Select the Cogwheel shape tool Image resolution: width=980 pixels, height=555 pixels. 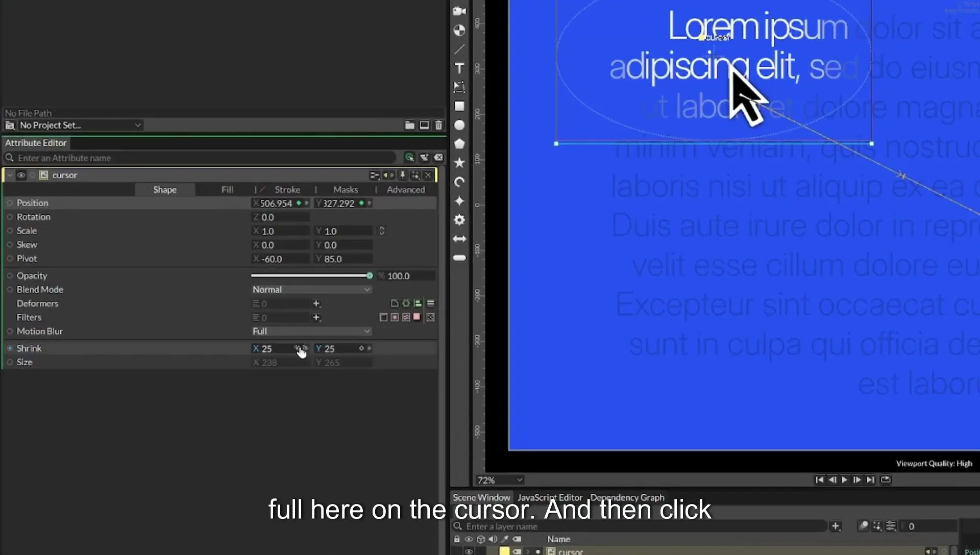tap(459, 220)
